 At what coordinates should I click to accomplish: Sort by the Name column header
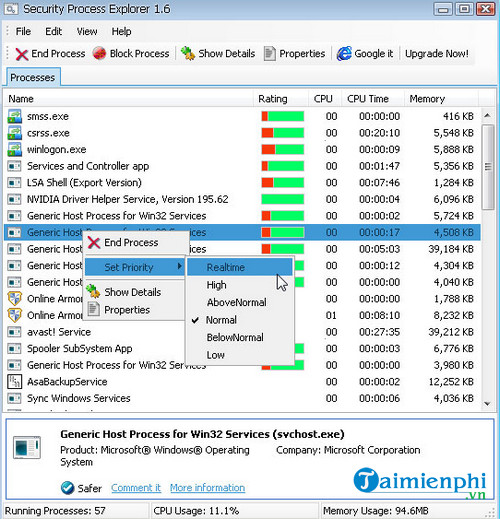click(128, 99)
